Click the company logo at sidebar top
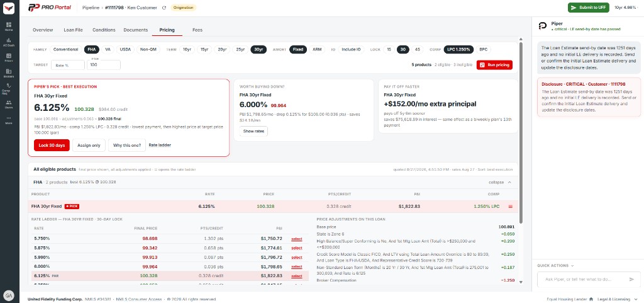 tap(9, 8)
